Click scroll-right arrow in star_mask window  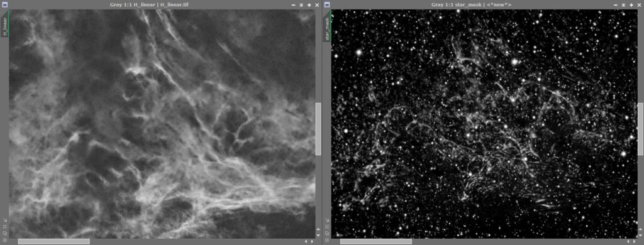[x=634, y=241]
